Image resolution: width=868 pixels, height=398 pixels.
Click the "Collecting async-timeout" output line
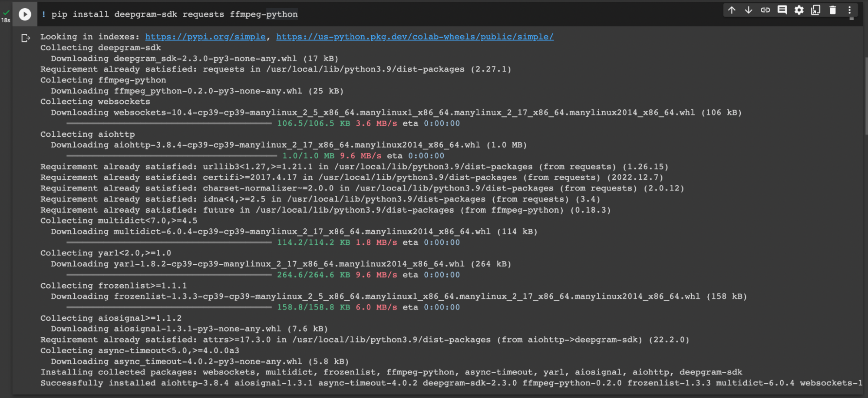point(140,351)
